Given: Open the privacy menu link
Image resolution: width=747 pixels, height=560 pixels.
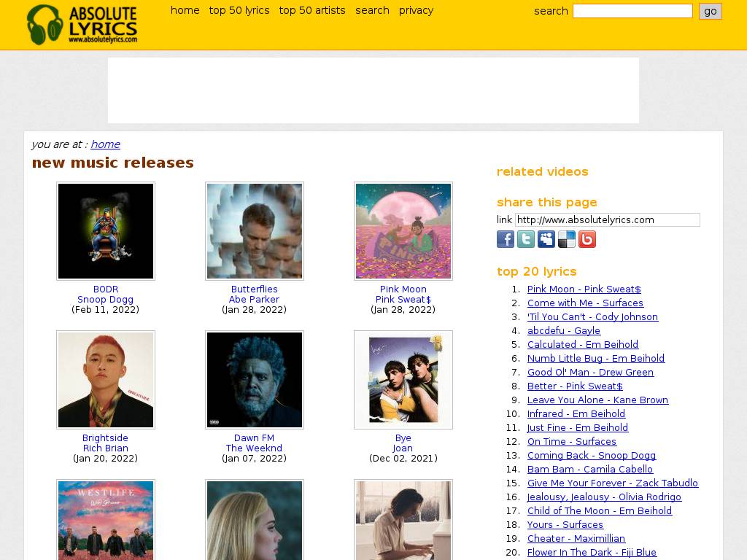Looking at the screenshot, I should [416, 10].
